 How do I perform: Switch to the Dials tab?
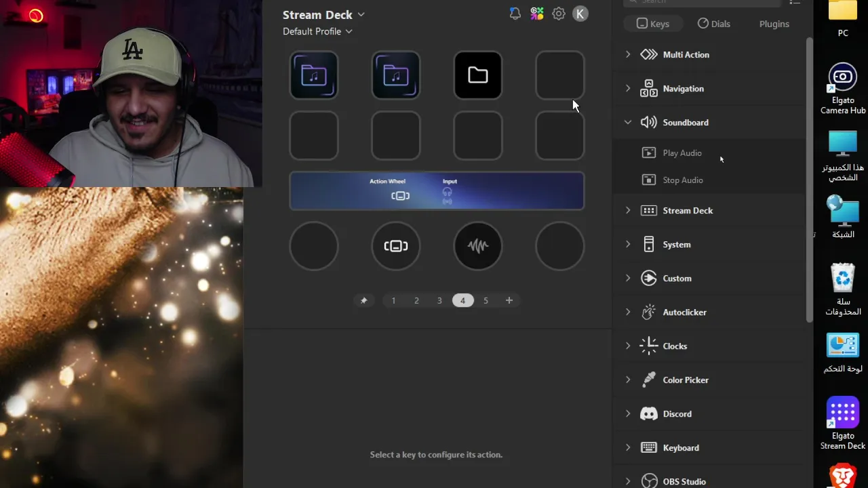pos(713,24)
